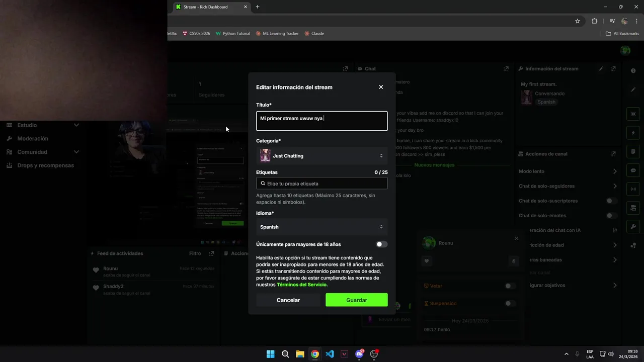Open the green profile avatar at top right
644x362 pixels.
[x=625, y=50]
